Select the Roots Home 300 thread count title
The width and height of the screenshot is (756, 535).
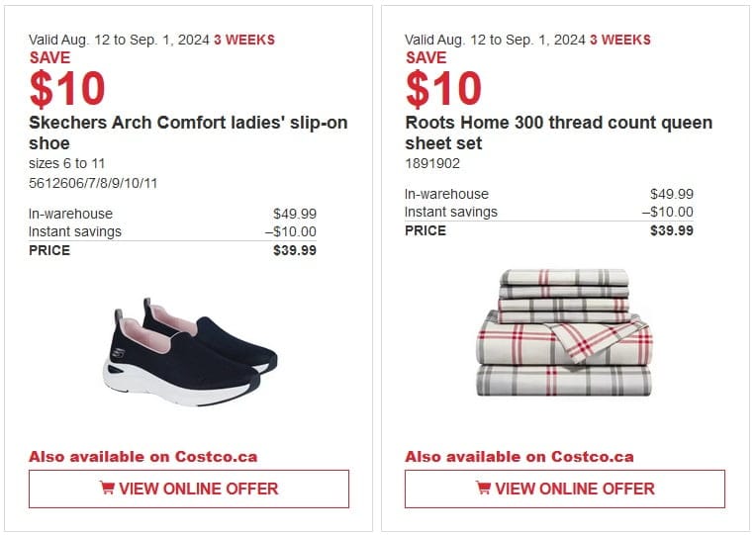coord(558,133)
